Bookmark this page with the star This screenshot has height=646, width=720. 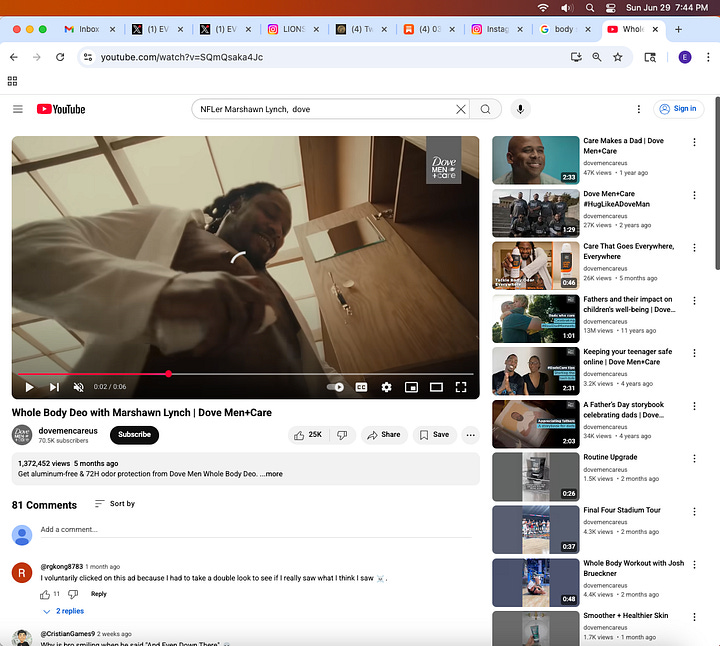[x=618, y=57]
